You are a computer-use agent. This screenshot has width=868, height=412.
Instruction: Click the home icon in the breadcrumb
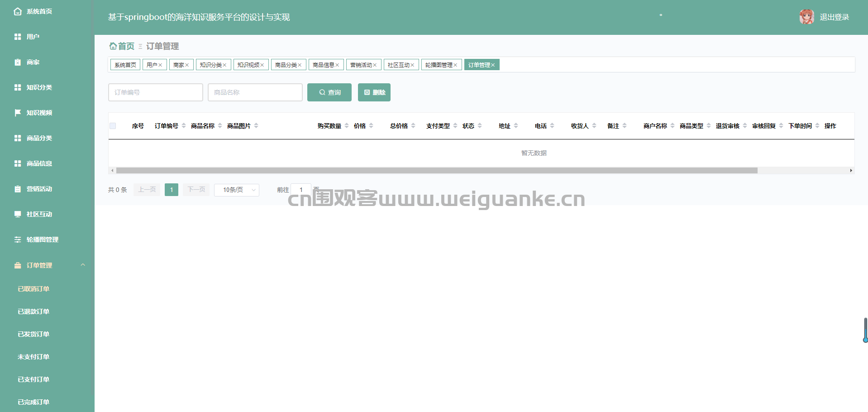113,46
